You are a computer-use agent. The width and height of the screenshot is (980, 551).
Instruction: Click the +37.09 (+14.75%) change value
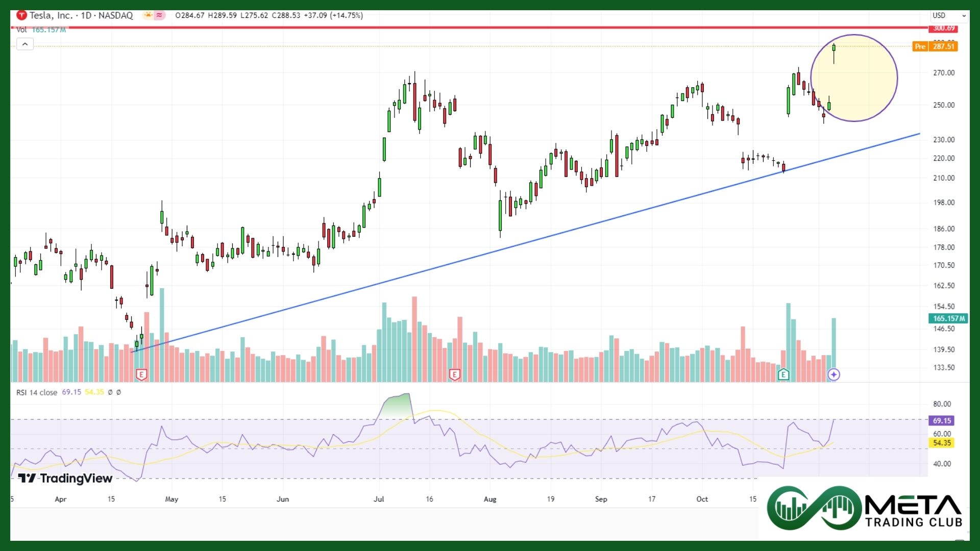(x=333, y=15)
